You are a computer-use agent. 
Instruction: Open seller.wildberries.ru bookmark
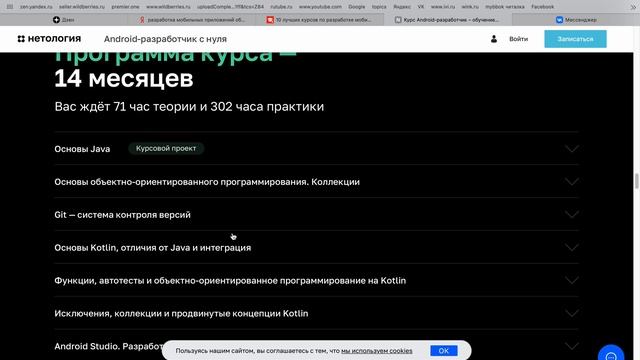[x=82, y=7]
